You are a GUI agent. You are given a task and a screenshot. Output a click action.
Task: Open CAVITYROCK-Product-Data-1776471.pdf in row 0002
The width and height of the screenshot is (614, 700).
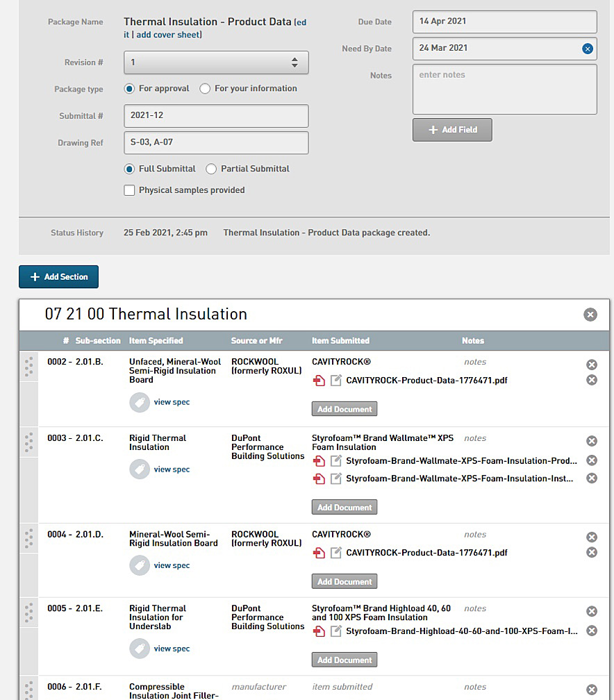point(426,381)
